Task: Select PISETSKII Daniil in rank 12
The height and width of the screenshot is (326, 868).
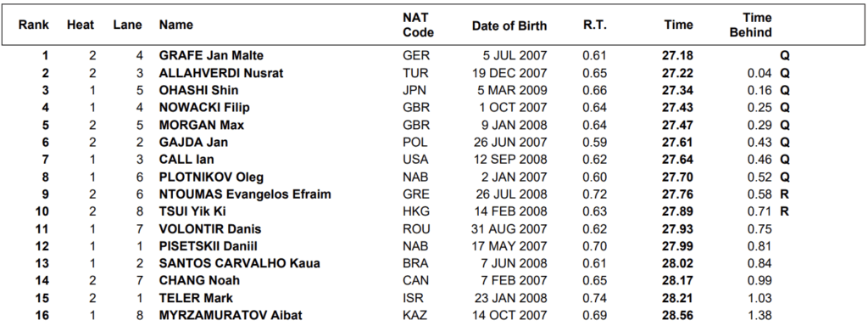Action: tap(209, 246)
